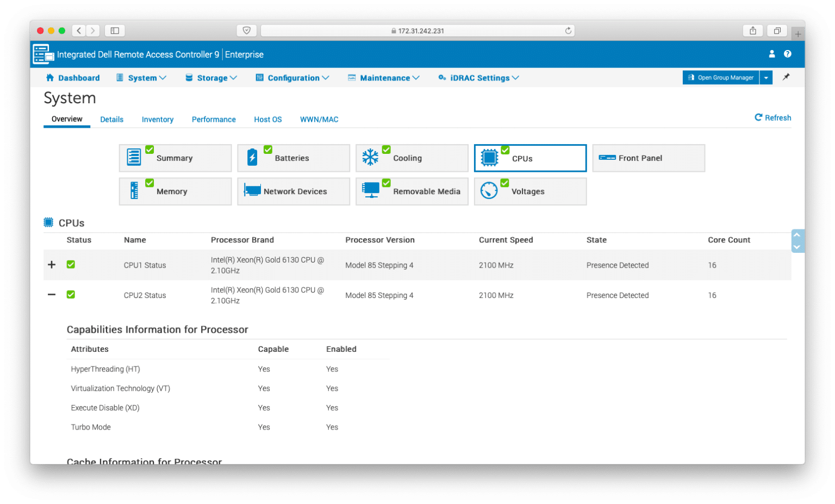835x504 pixels.
Task: Open the iDRAC Settings menu
Action: [x=478, y=78]
